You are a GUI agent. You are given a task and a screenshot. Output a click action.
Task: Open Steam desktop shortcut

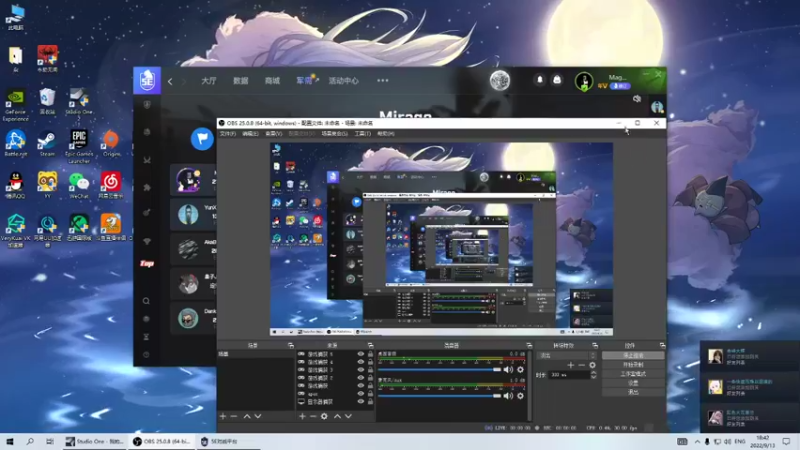pyautogui.click(x=47, y=144)
